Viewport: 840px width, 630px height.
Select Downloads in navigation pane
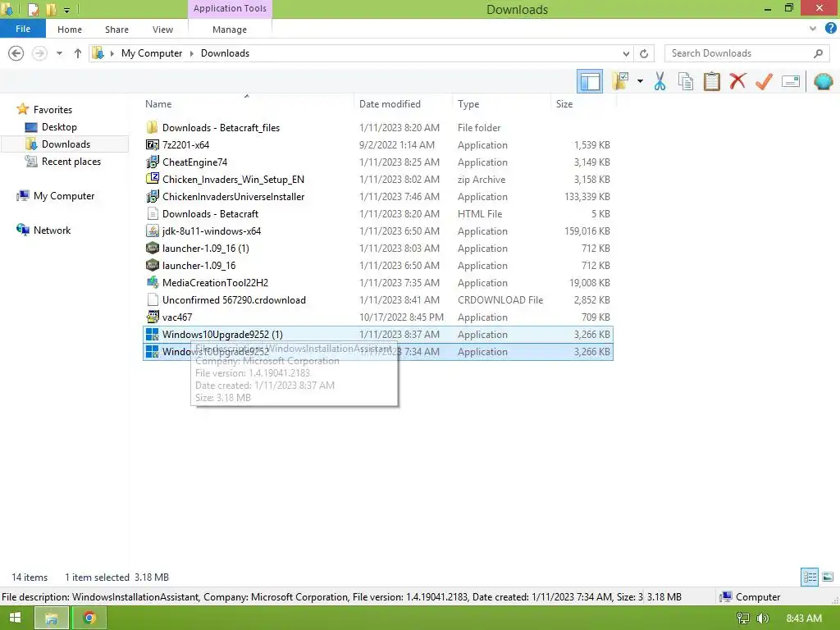tap(66, 144)
